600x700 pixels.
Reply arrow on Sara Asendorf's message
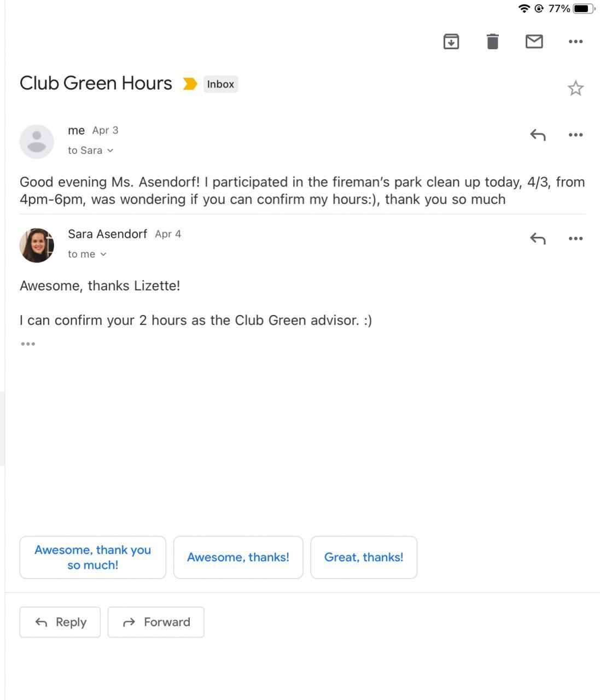click(x=538, y=238)
